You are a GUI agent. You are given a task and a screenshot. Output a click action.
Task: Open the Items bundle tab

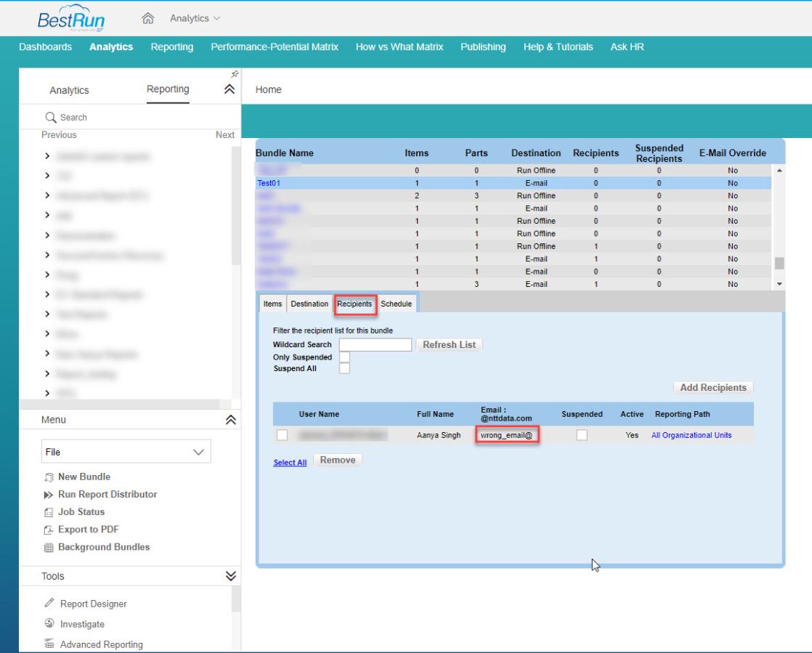pos(272,304)
